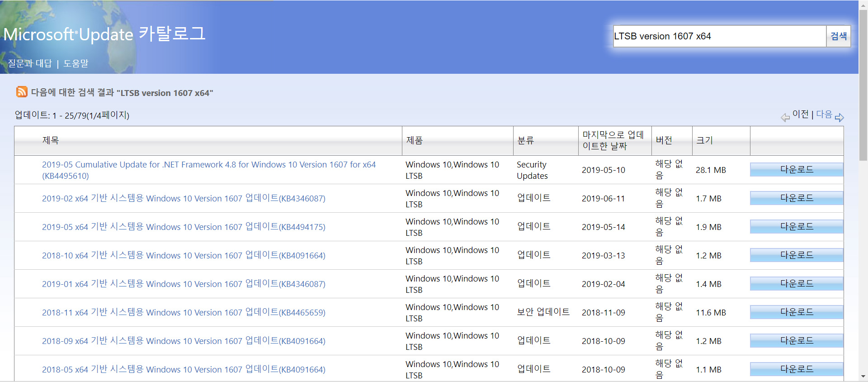Go to 다음 results page
Screen dimensions: 868x382
pos(824,115)
